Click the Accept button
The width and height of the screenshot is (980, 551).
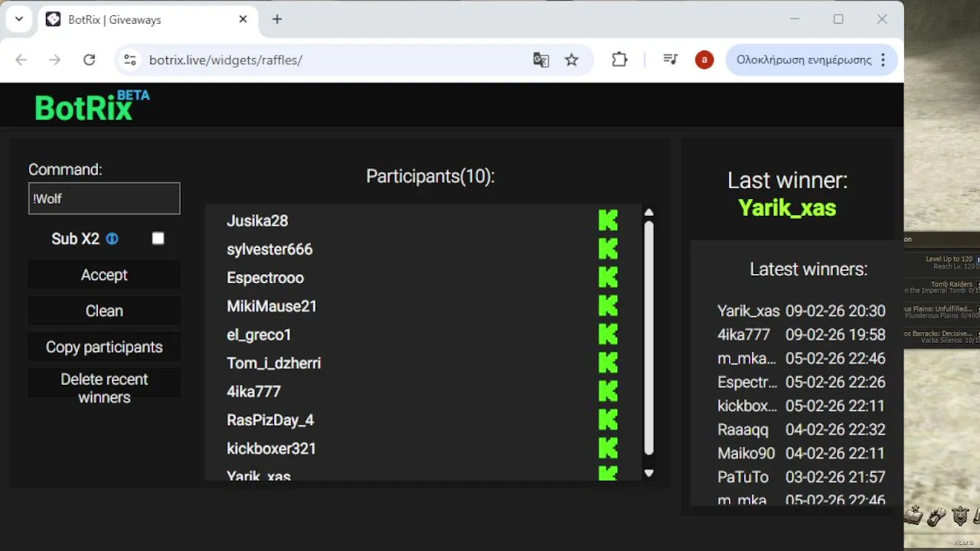point(104,275)
